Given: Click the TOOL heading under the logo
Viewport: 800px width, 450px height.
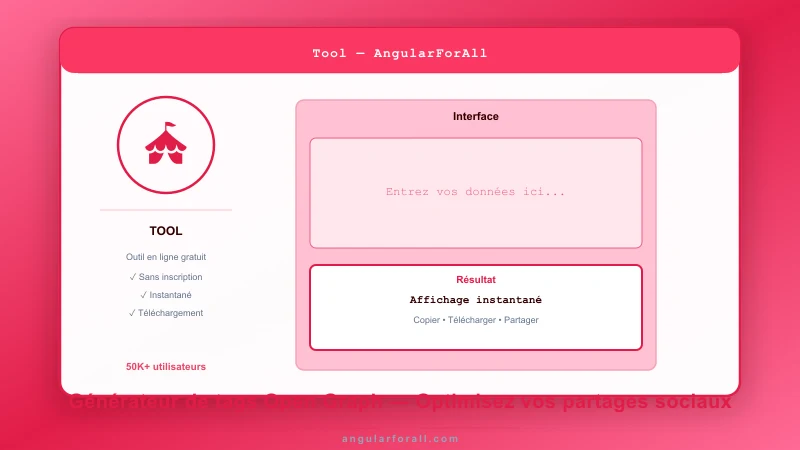Looking at the screenshot, I should (x=166, y=231).
